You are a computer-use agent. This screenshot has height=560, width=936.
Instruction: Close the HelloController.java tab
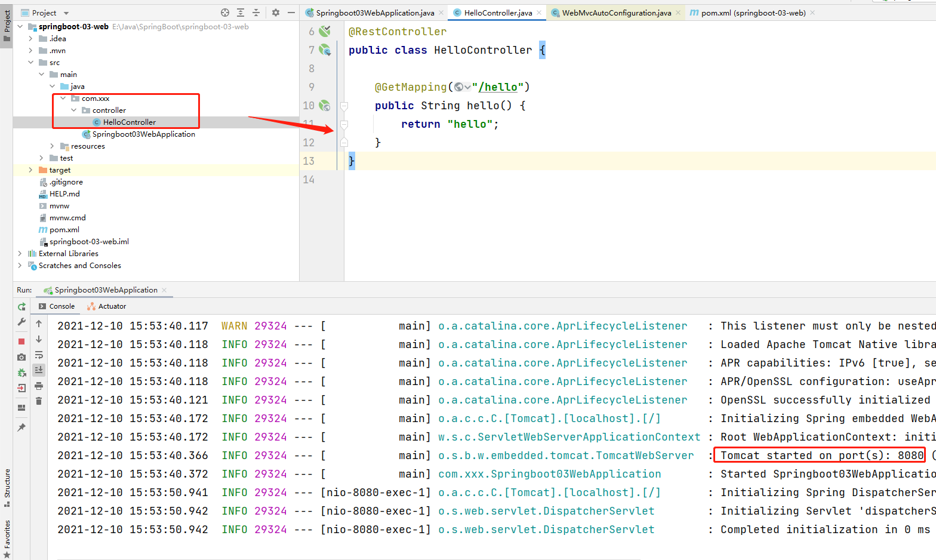point(539,13)
